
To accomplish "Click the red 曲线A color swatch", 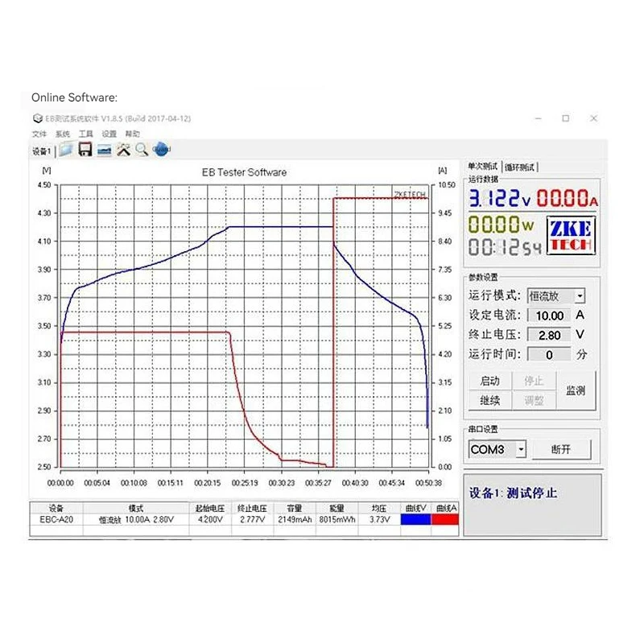I will [445, 519].
